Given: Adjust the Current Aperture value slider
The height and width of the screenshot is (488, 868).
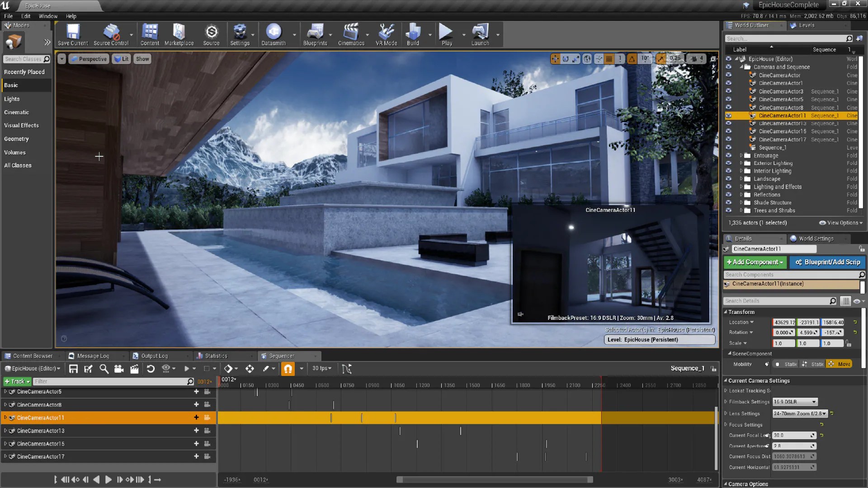Looking at the screenshot, I should (x=793, y=446).
